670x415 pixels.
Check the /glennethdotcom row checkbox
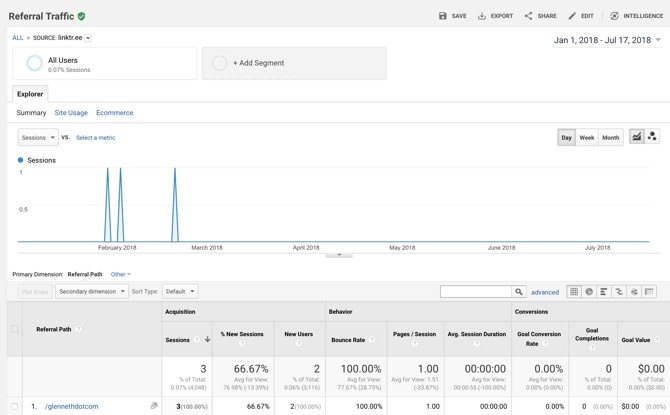pyautogui.click(x=15, y=407)
